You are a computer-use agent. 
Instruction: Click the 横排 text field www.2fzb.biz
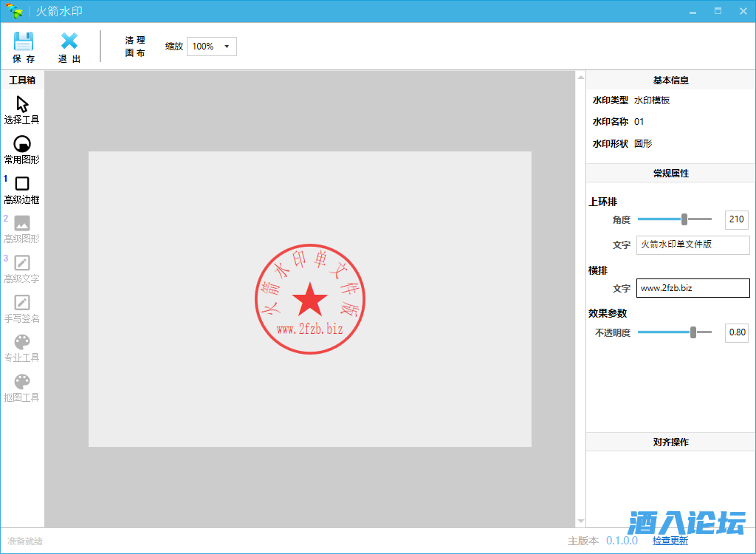pos(693,288)
